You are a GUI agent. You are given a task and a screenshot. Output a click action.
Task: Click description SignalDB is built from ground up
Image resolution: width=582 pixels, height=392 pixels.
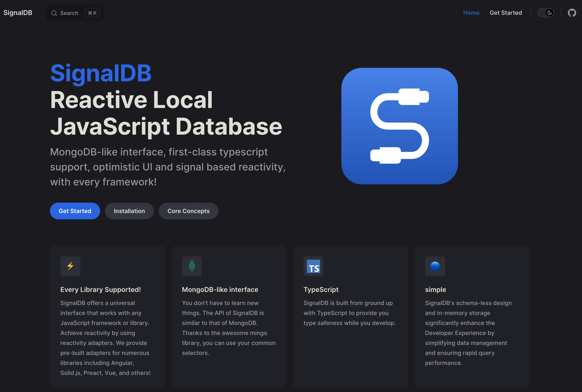(x=350, y=313)
